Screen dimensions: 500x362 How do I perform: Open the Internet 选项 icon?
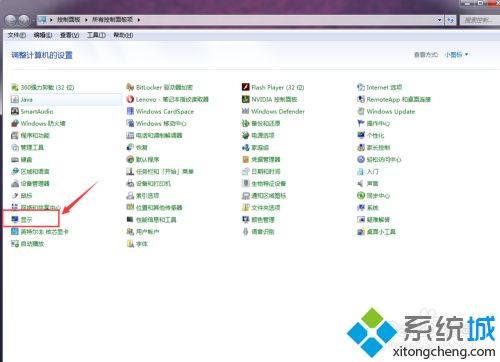(x=361, y=87)
